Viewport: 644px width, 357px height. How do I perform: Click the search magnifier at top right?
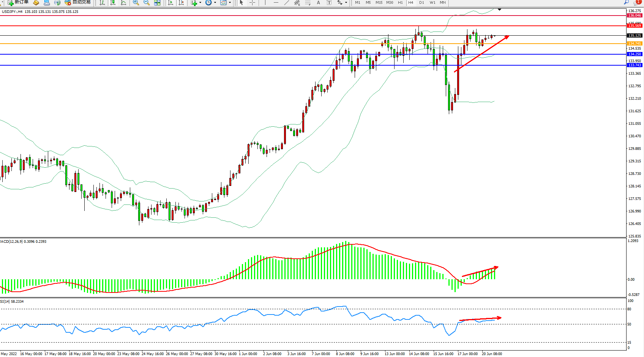tap(626, 3)
